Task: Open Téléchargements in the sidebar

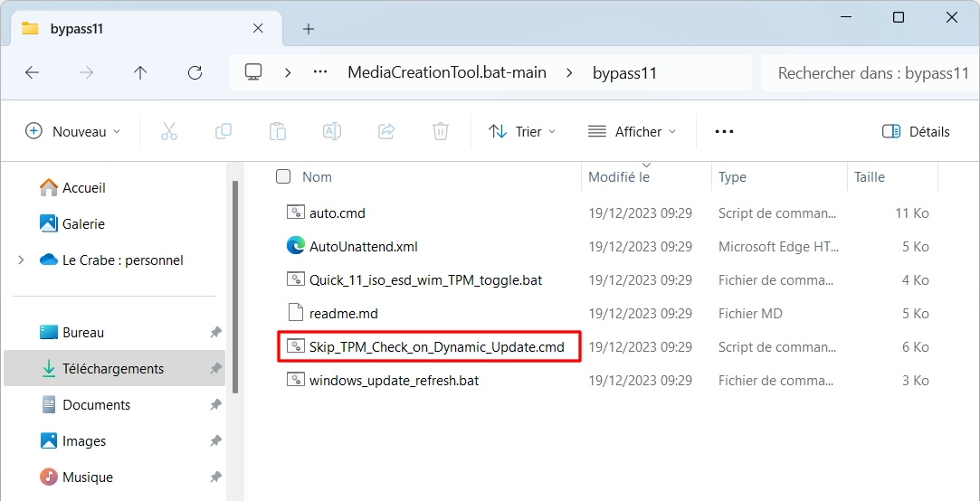Action: pyautogui.click(x=114, y=369)
